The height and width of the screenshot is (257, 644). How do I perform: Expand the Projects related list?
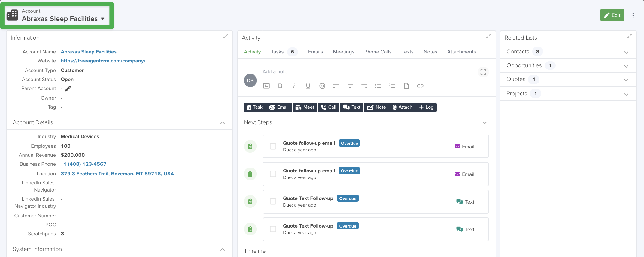[x=626, y=94]
